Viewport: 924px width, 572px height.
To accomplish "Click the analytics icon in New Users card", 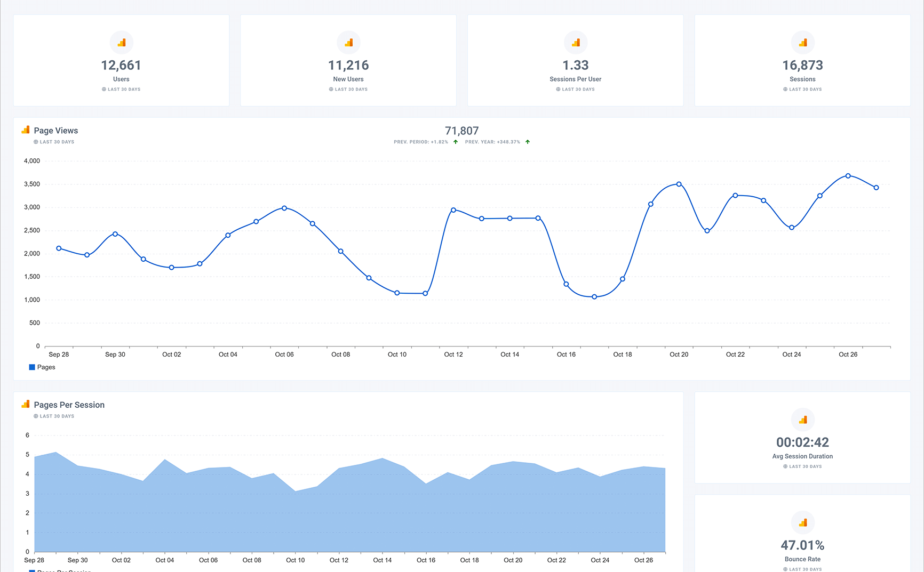I will click(x=348, y=43).
